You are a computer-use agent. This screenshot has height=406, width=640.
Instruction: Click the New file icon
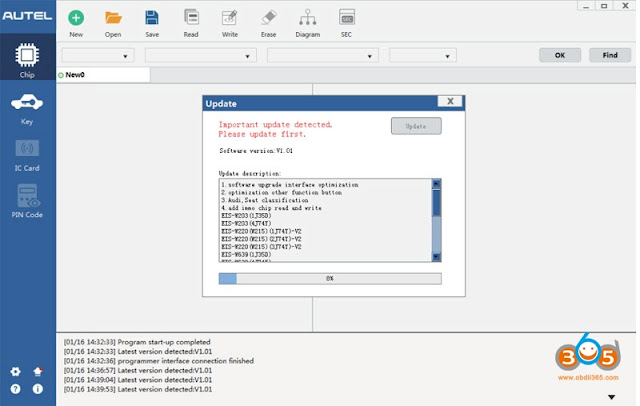point(76,18)
